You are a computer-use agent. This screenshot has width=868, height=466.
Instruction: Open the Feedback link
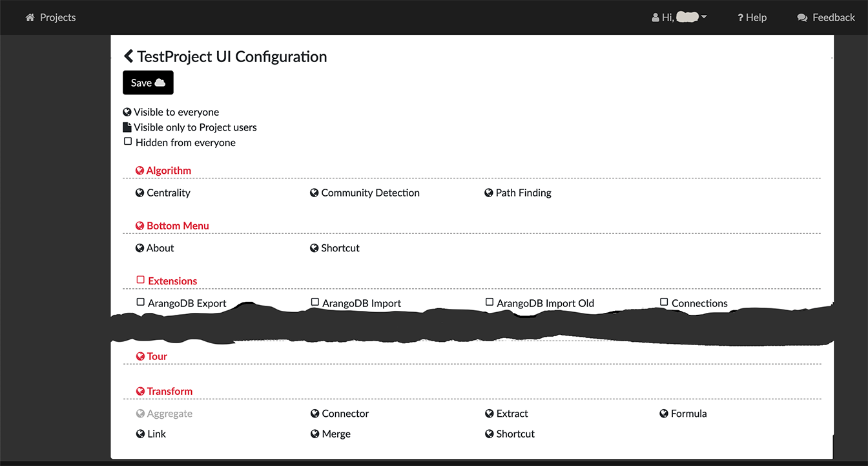point(826,17)
